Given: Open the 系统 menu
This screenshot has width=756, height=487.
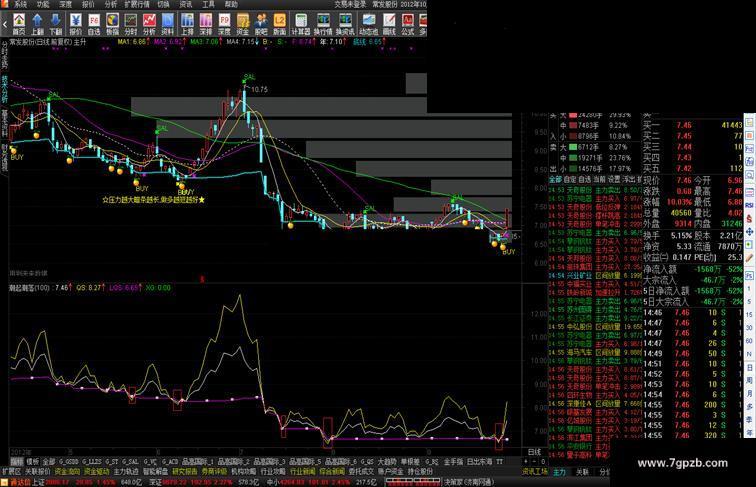Looking at the screenshot, I should click(x=20, y=4).
